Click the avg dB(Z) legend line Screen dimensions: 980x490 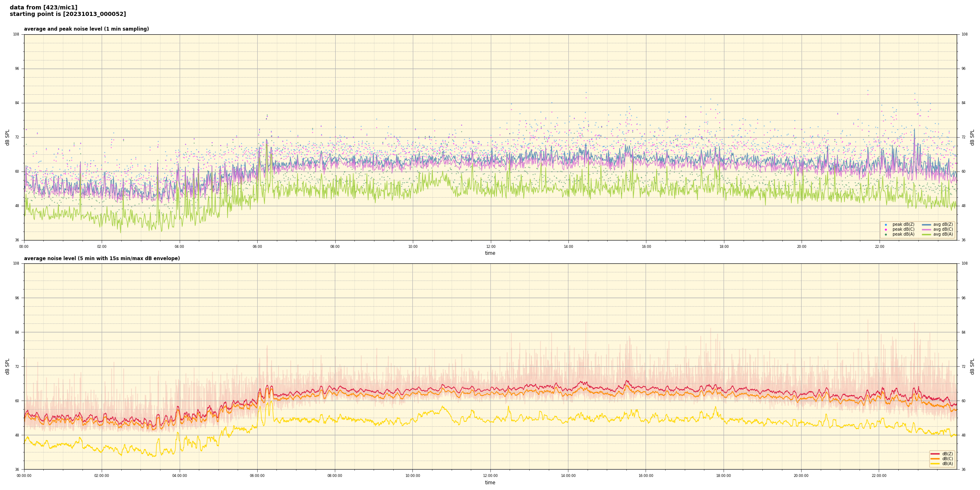pos(927,225)
